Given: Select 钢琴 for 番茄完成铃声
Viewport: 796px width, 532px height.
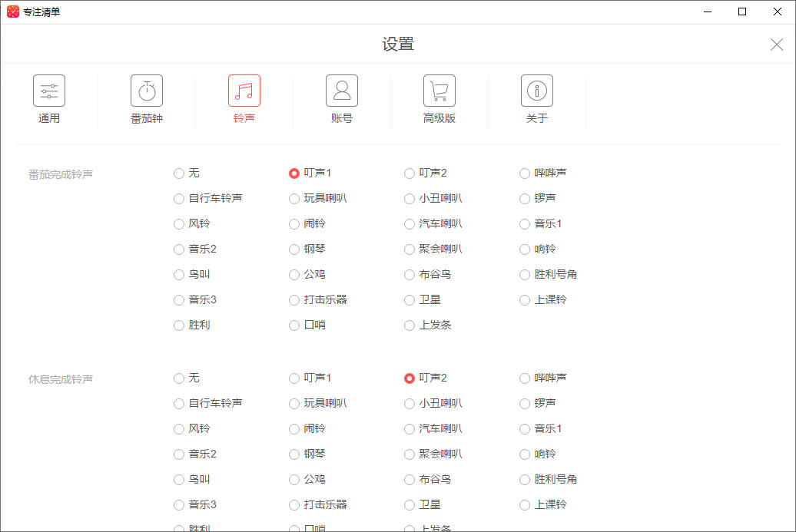Looking at the screenshot, I should pyautogui.click(x=294, y=249).
